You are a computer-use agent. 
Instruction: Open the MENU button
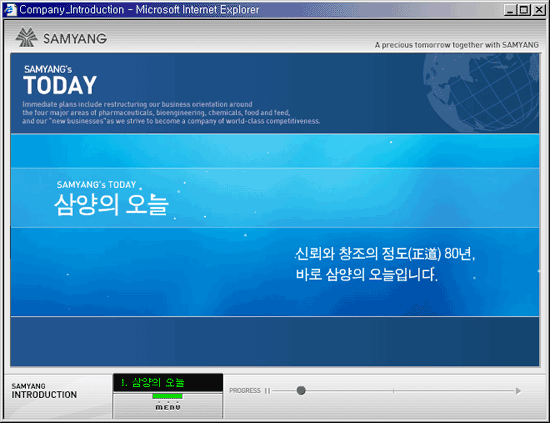point(168,407)
